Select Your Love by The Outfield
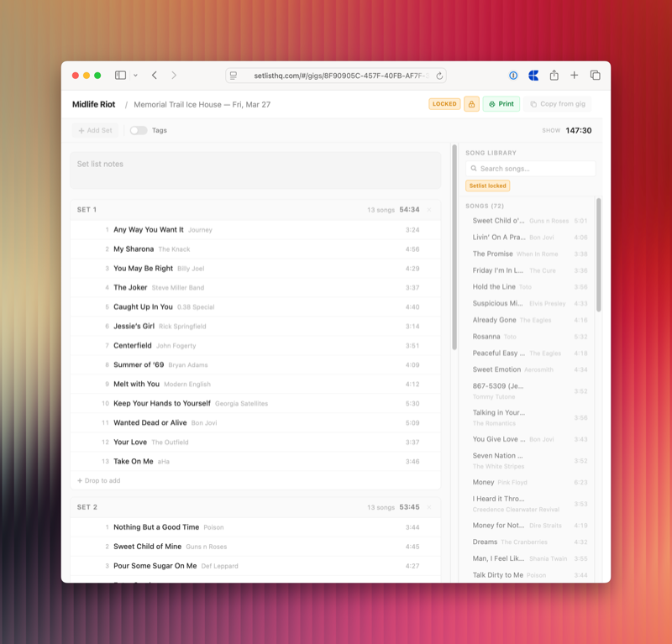Viewport: 672px width, 644px height. tap(255, 442)
